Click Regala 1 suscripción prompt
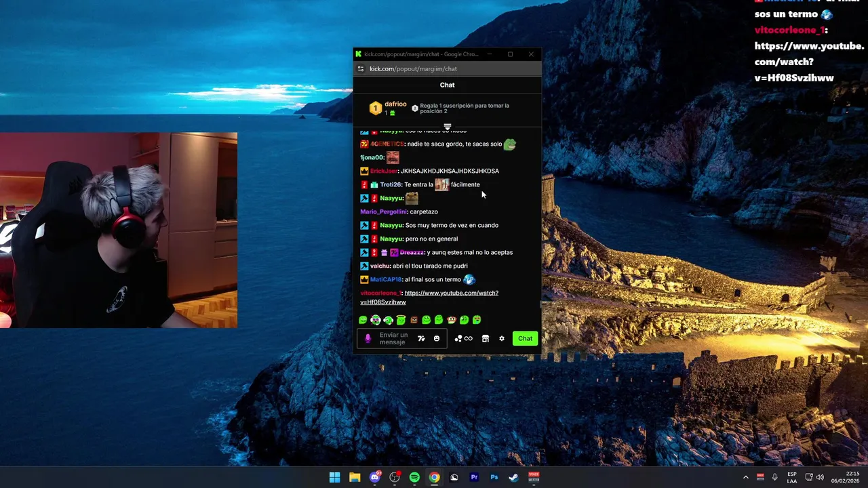868x488 pixels. [465, 108]
